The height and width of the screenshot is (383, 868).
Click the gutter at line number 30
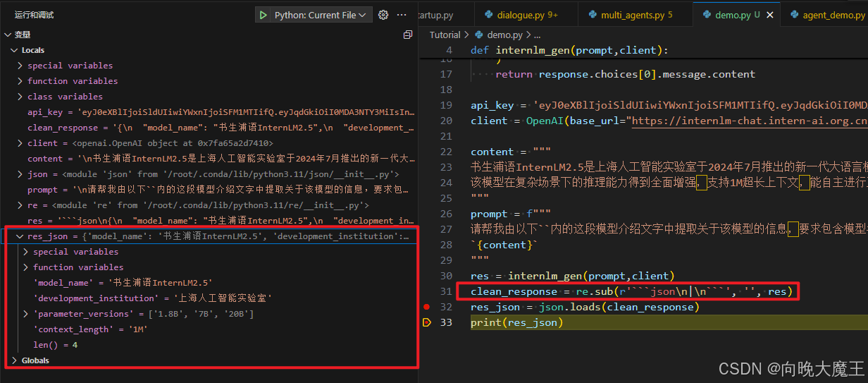[x=445, y=276]
